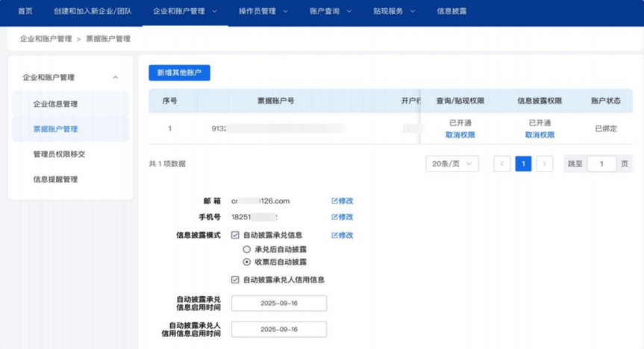Toggle 自动披露承兑信息 checkbox
644x349 pixels.
click(x=236, y=235)
